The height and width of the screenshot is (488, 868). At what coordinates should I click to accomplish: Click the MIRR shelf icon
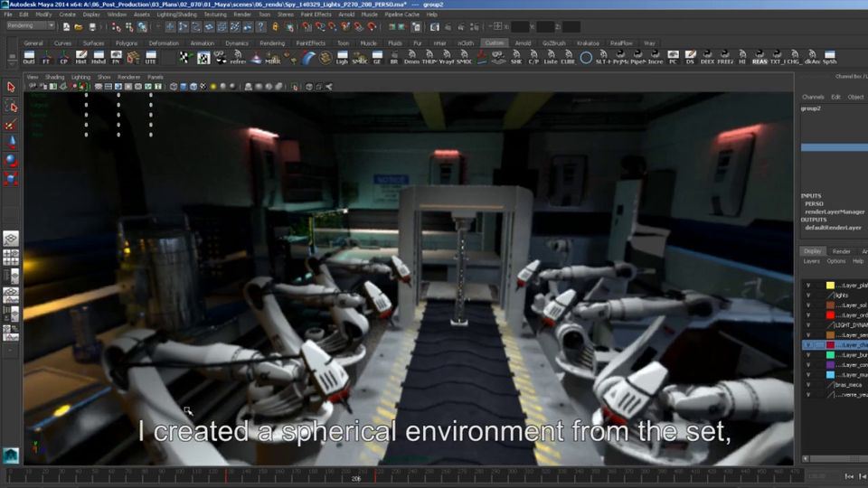[272, 58]
